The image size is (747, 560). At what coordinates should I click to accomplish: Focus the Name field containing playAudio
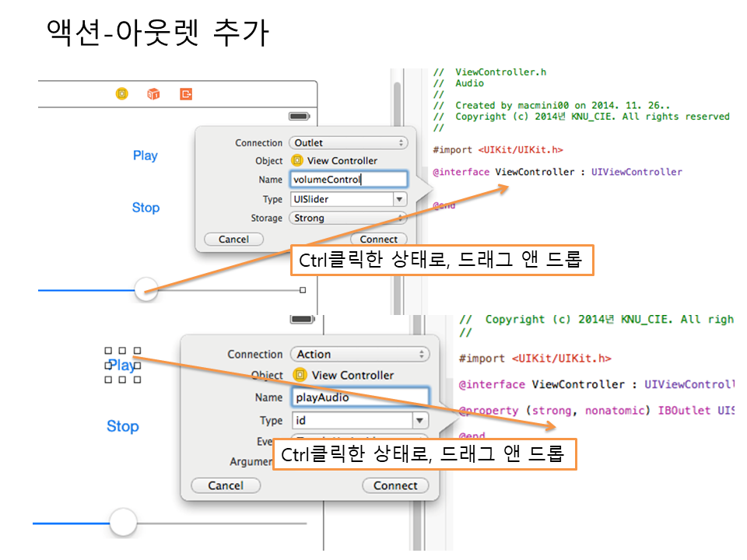point(359,397)
